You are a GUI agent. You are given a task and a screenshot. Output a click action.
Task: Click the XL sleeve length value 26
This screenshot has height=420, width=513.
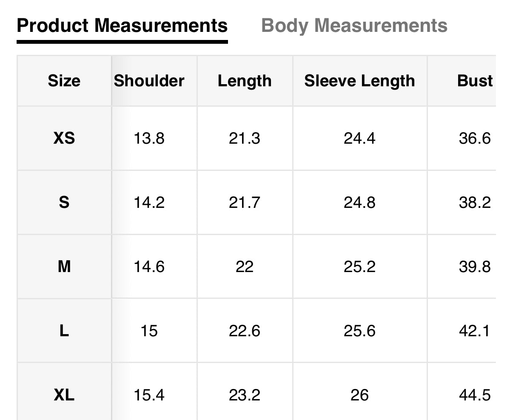(x=359, y=395)
